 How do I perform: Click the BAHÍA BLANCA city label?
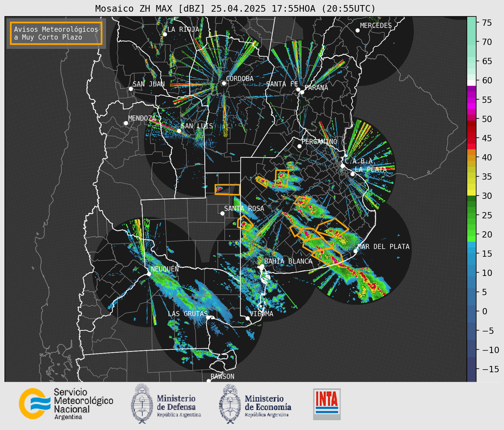coord(288,261)
